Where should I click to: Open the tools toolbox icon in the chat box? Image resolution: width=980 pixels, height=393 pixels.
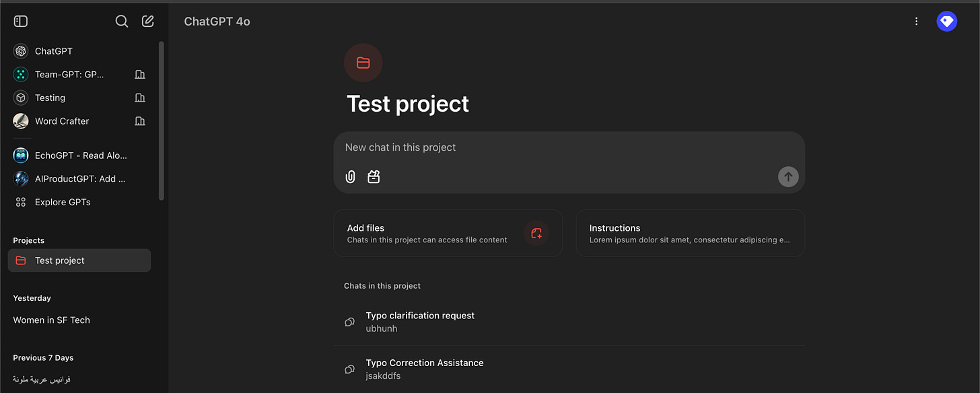click(x=374, y=176)
